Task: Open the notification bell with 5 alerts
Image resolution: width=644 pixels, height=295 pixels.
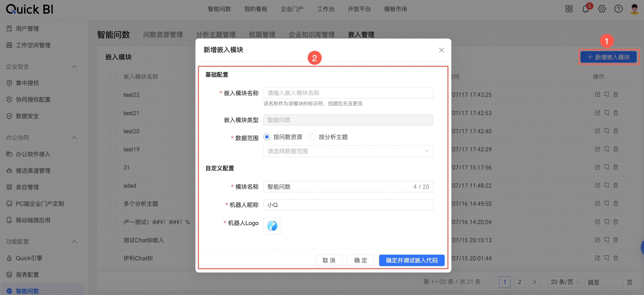Action: (585, 9)
